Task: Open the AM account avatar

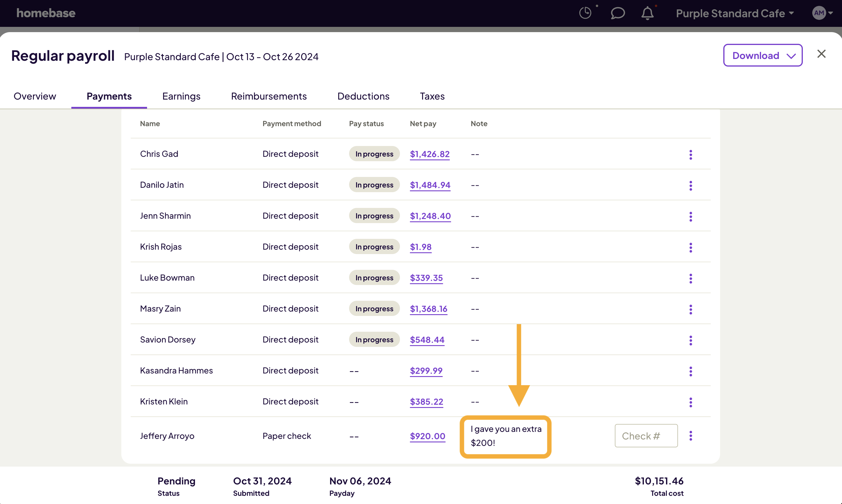Action: (819, 13)
